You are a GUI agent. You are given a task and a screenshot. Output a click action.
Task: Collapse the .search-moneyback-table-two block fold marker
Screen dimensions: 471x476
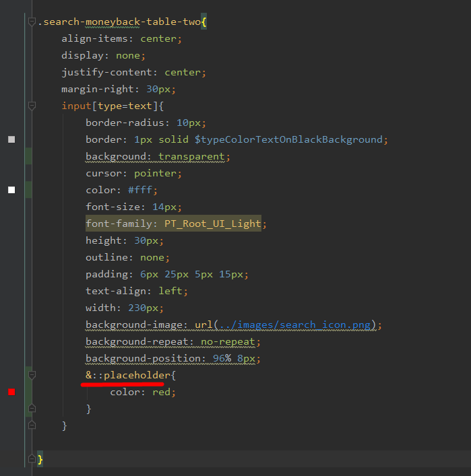coord(32,22)
